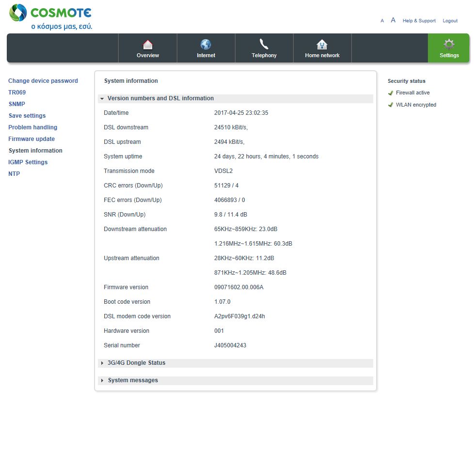Screen dimensions: 476x467
Task: Select System information in sidebar
Action: (35, 151)
